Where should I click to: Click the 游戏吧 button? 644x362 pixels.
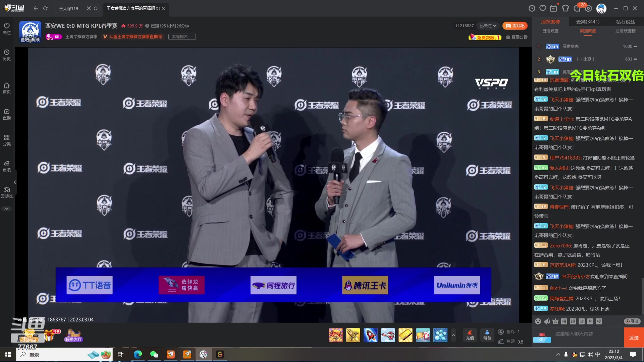click(x=515, y=26)
